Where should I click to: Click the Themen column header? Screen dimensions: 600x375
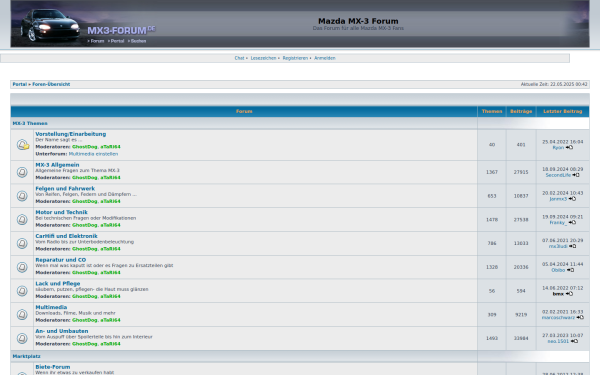point(492,111)
